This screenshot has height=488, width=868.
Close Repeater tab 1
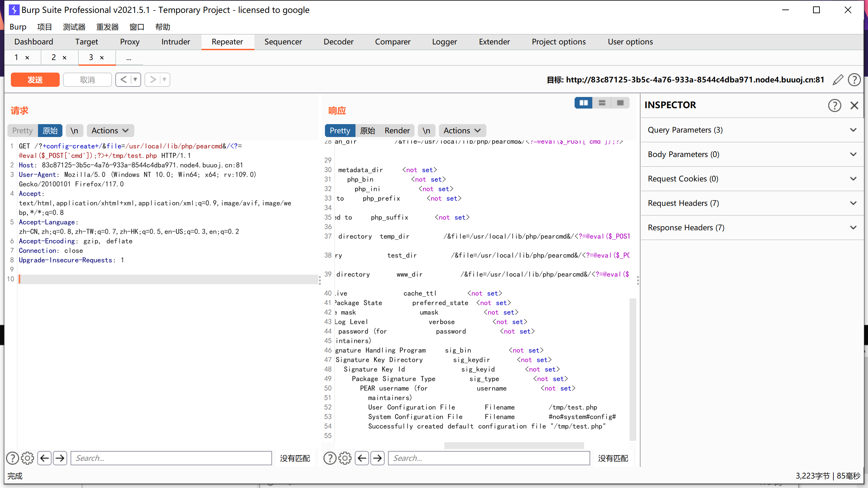pos(27,58)
